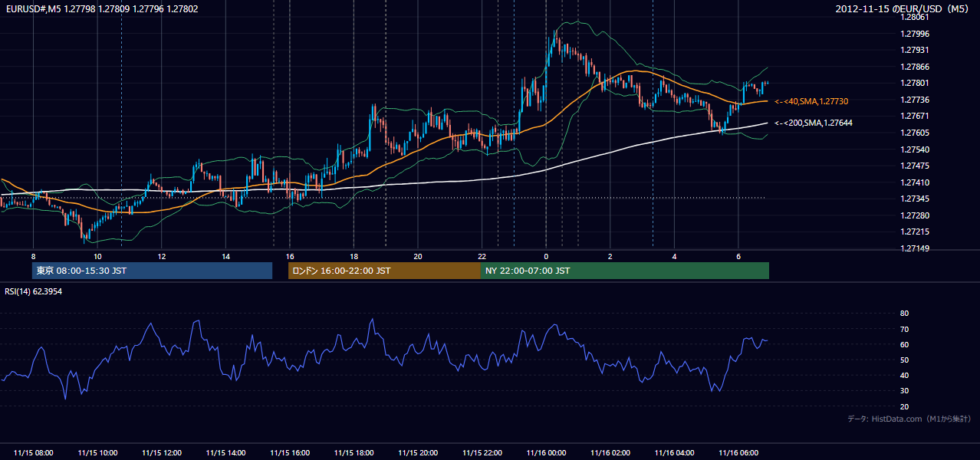Click price axis value 1.27475

(x=915, y=166)
